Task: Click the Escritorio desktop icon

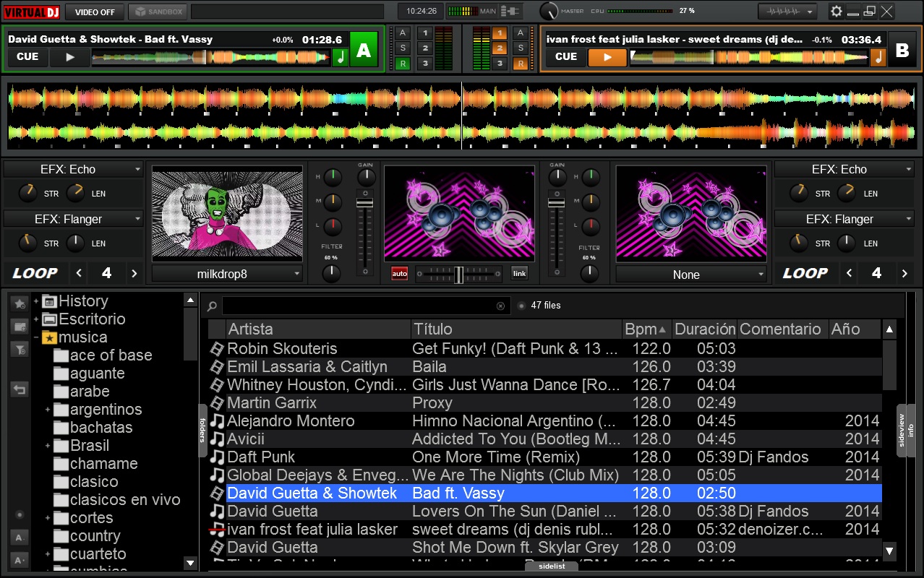Action: pos(49,319)
